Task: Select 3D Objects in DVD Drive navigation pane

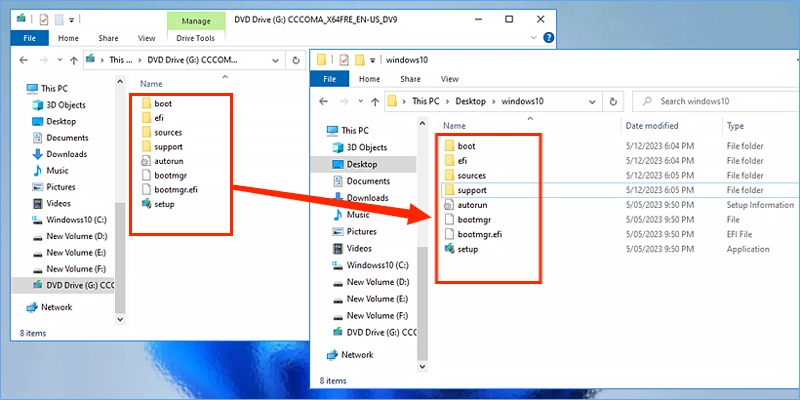Action: coord(59,105)
